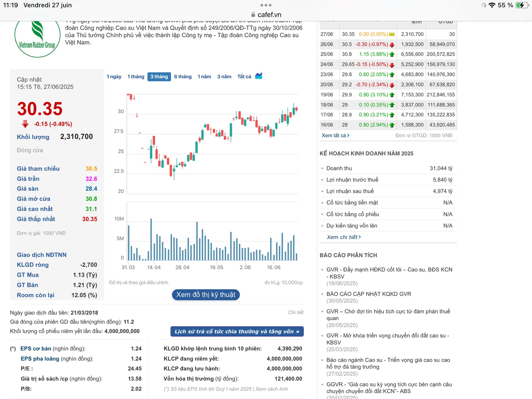This screenshot has width=532, height=399.
Task: Click Xem đồ thị kỹ thuật button
Action: 206,295
